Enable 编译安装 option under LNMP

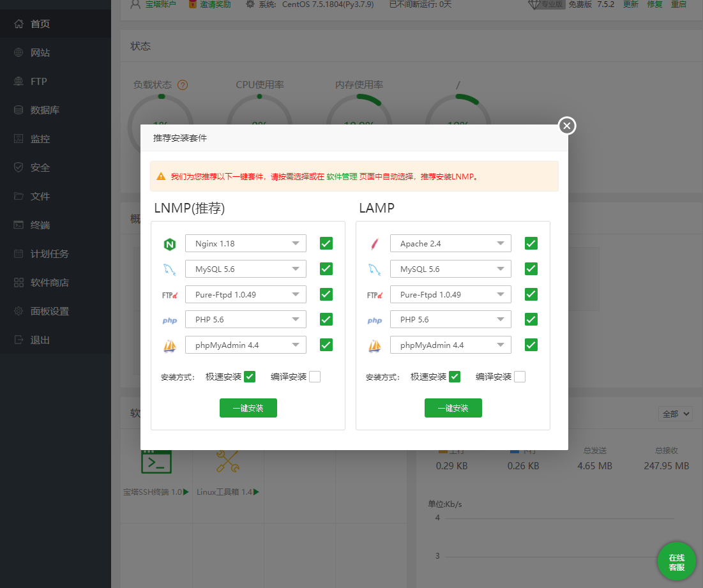315,377
